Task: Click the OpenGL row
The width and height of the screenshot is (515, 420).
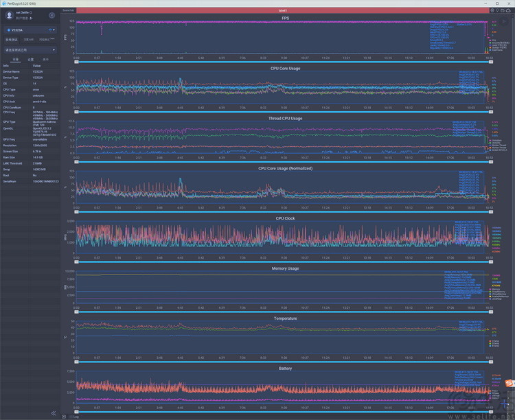Action: click(30, 132)
